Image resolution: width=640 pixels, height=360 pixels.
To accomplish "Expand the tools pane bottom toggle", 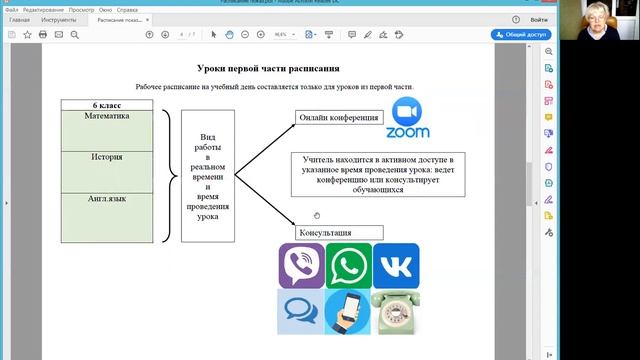I will pos(549,355).
